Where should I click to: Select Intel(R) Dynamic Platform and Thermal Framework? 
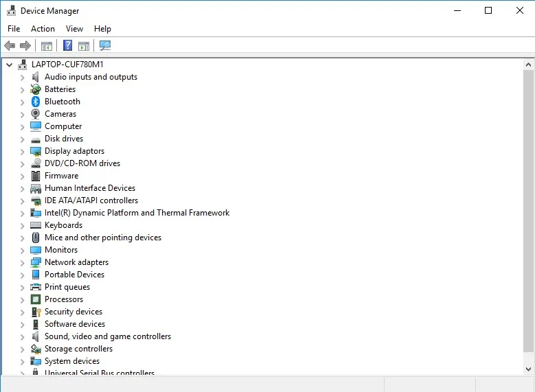coord(137,213)
